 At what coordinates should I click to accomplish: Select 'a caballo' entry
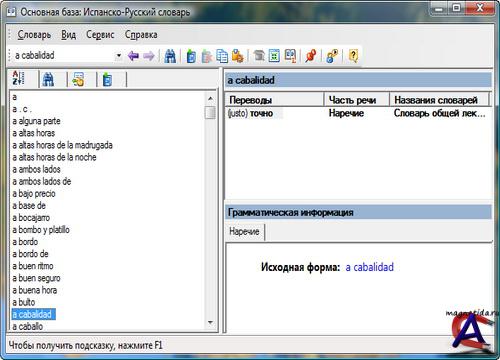[28, 326]
